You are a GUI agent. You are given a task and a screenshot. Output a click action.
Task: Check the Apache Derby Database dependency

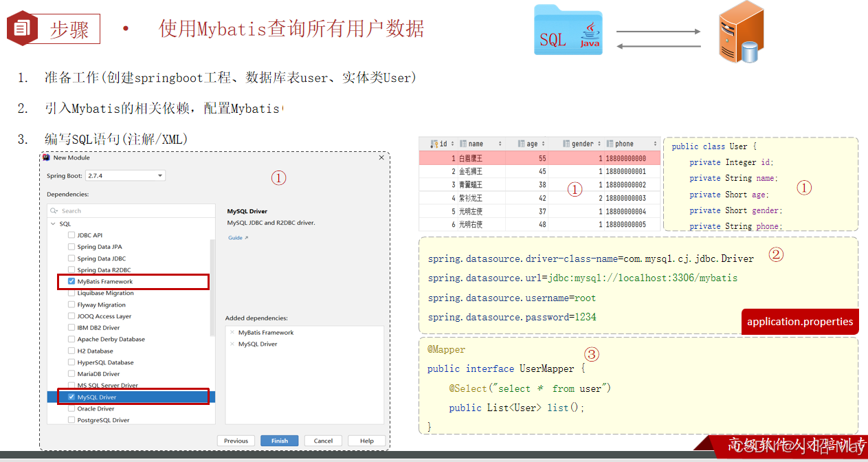pyautogui.click(x=71, y=339)
